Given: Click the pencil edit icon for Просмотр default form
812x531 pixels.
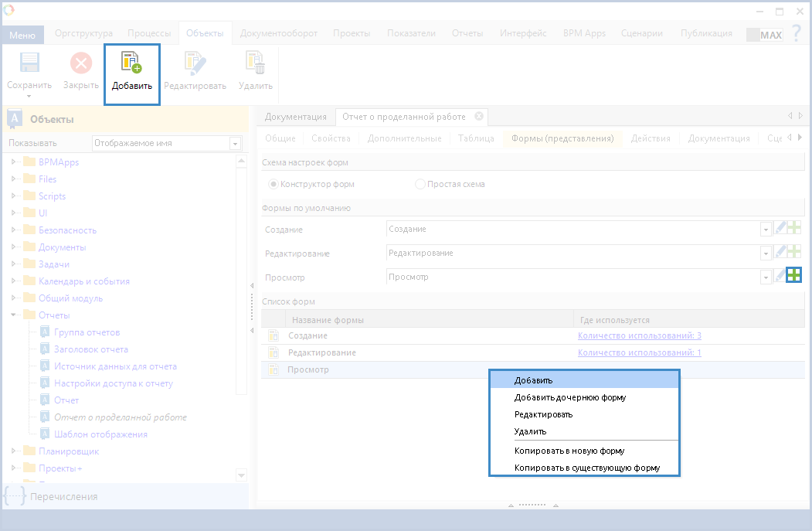Looking at the screenshot, I should [780, 276].
